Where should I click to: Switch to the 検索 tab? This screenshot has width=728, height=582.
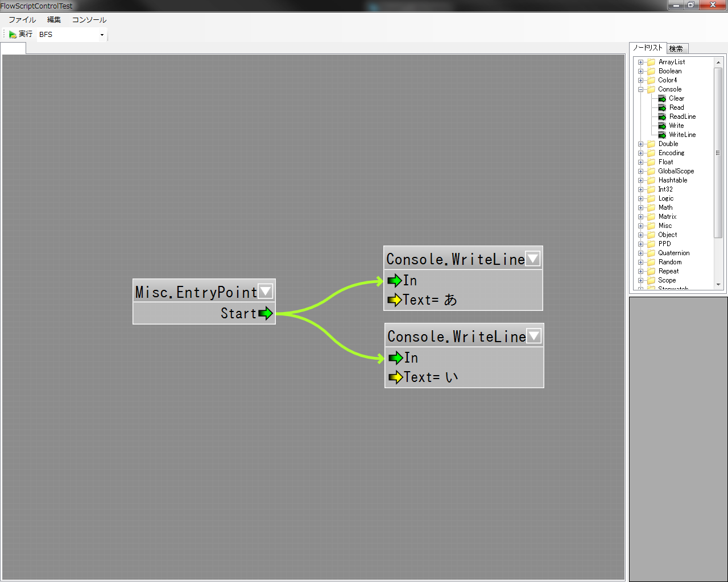pyautogui.click(x=676, y=49)
